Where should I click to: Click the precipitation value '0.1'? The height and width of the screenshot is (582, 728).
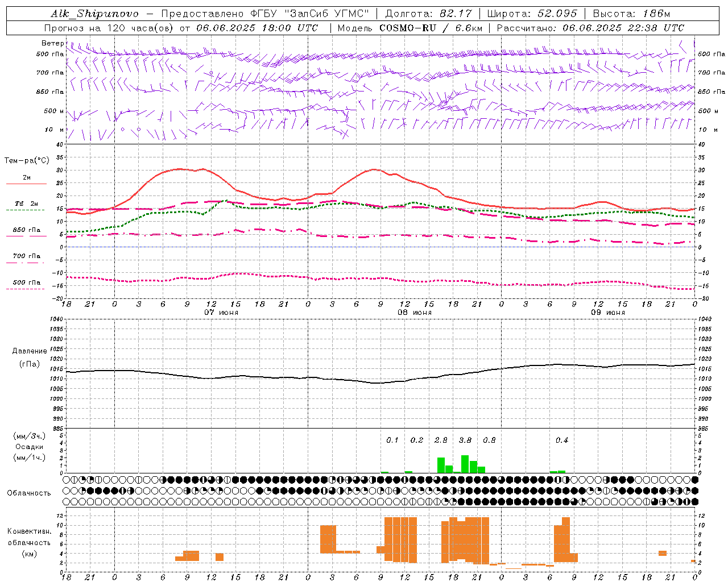[392, 440]
